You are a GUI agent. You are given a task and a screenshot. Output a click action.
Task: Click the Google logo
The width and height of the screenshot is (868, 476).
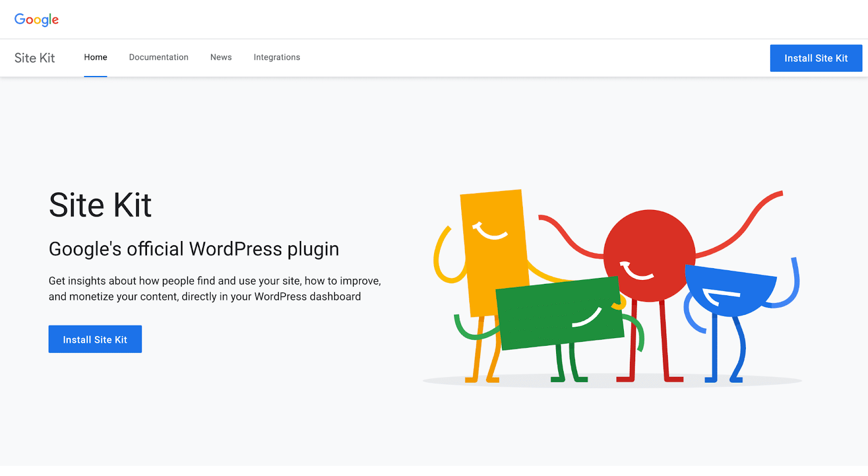point(36,20)
